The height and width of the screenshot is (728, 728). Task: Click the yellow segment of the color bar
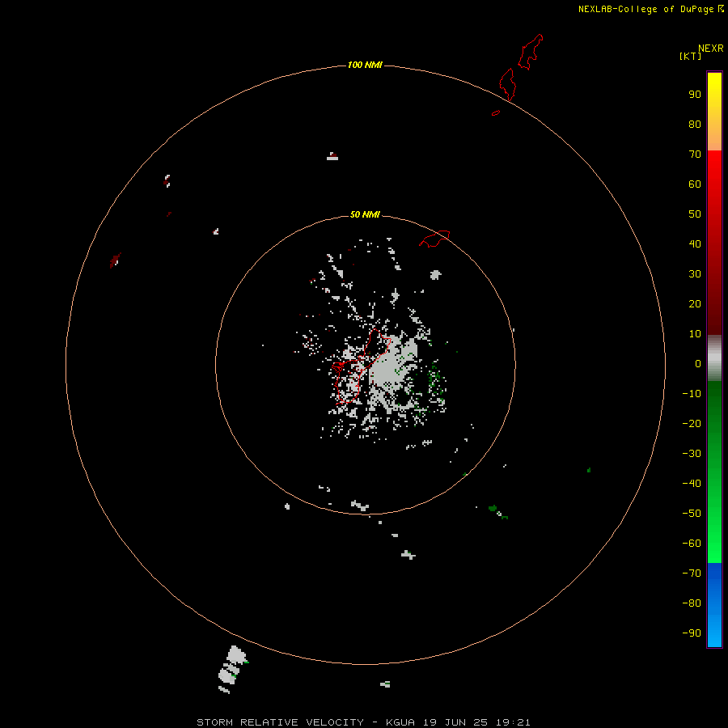point(714,112)
